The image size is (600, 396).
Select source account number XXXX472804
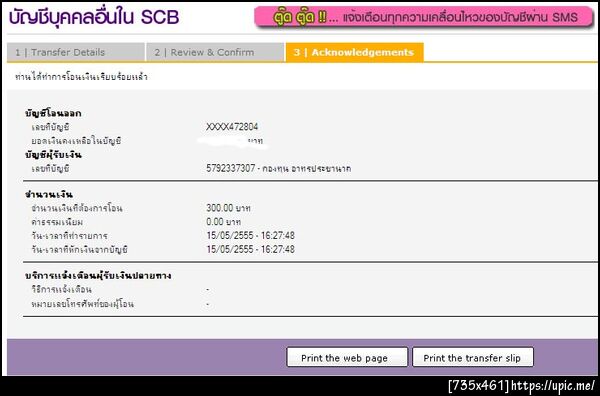[232, 127]
